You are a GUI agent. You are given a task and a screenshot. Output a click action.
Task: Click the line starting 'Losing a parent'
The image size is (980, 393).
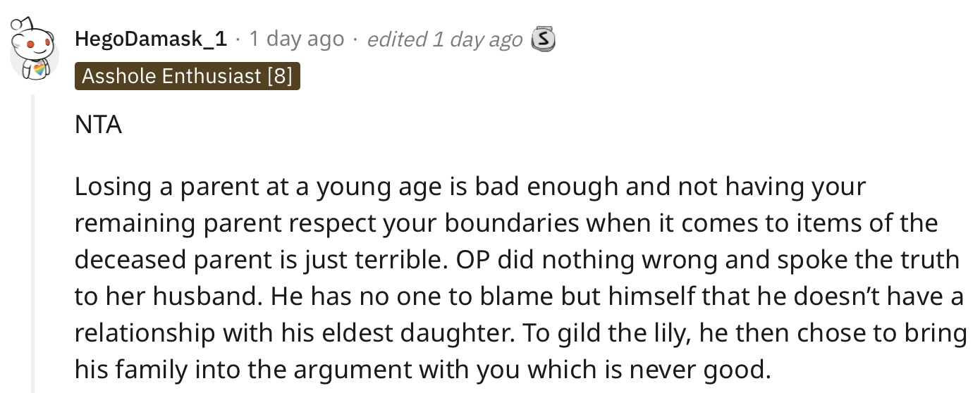click(x=470, y=187)
